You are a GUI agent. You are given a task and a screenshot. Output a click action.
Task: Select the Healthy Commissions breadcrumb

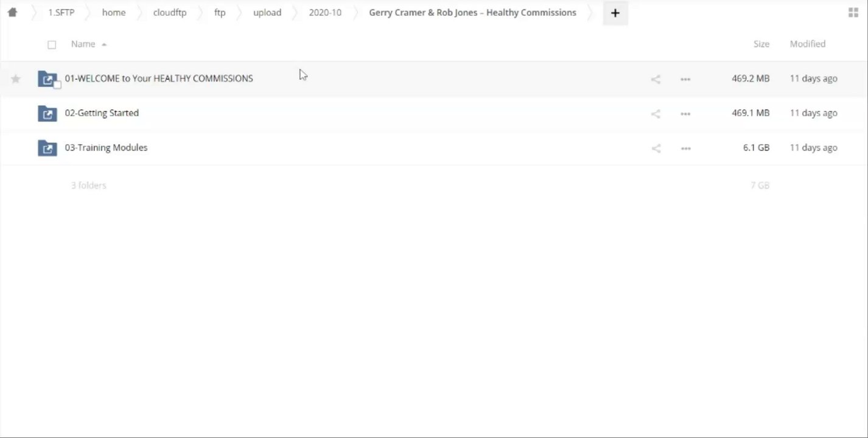point(472,12)
